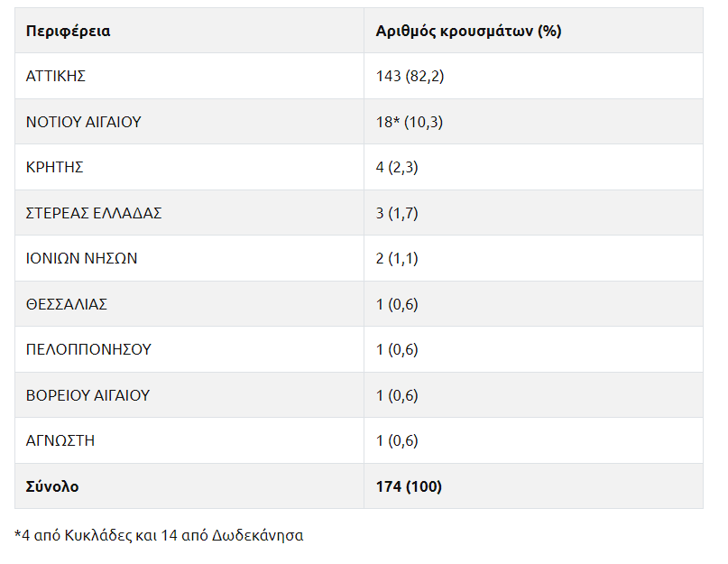Click the ΑΓΝΩΣΤΗ region cell

point(60,440)
